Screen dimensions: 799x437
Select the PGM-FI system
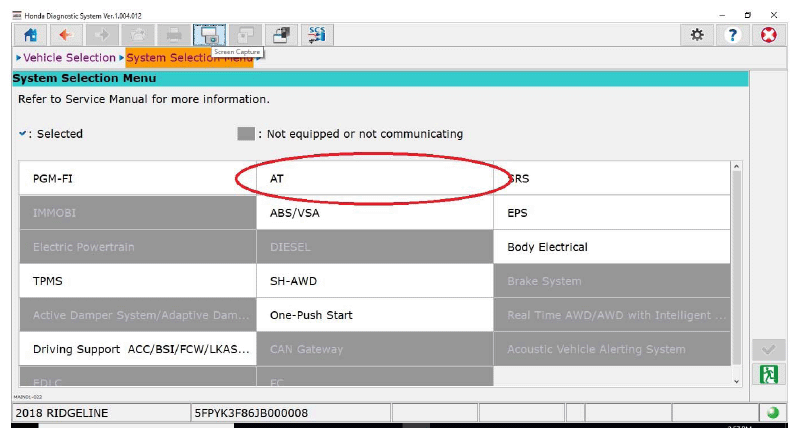pos(138,178)
